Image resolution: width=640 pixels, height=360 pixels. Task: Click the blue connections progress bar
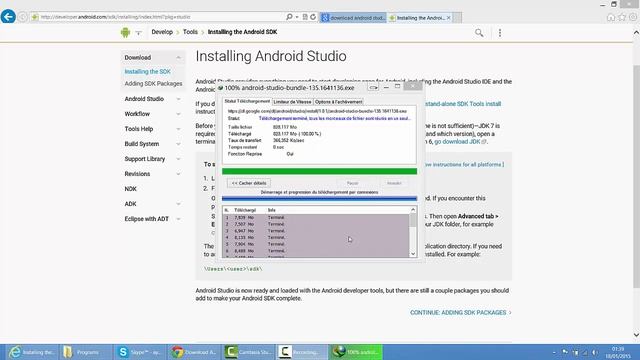319,199
